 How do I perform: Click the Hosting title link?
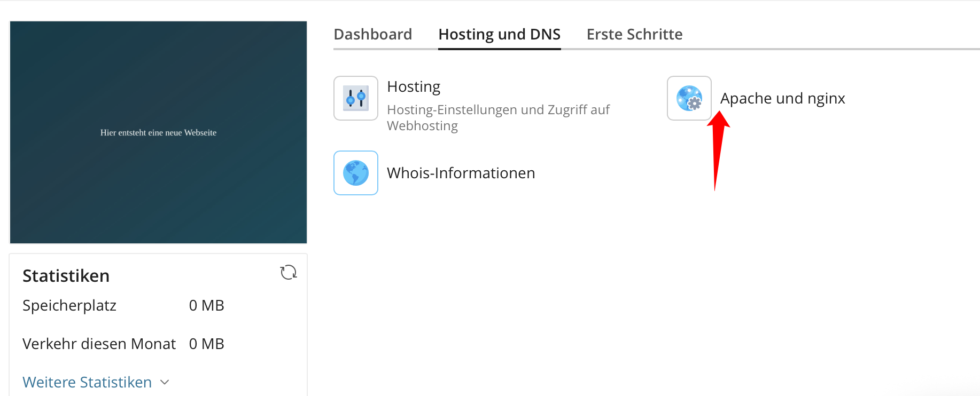[x=414, y=86]
